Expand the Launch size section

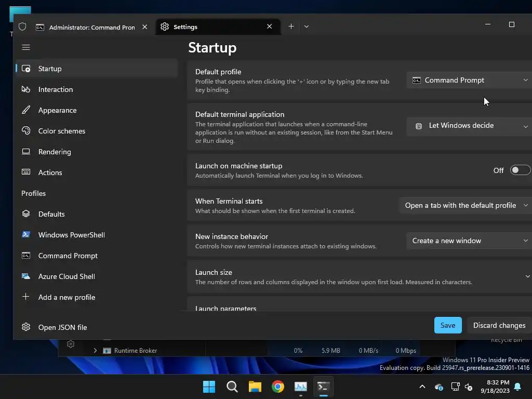coord(528,276)
